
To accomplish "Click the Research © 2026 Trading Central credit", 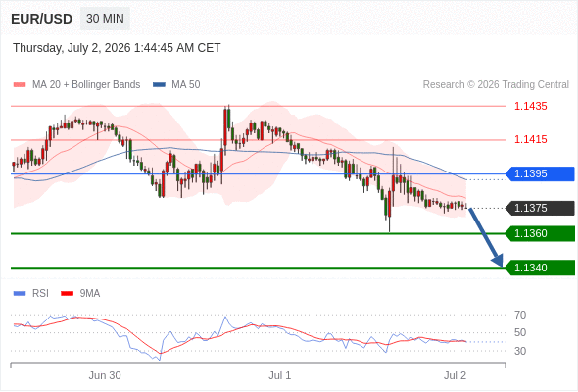I will coord(496,85).
